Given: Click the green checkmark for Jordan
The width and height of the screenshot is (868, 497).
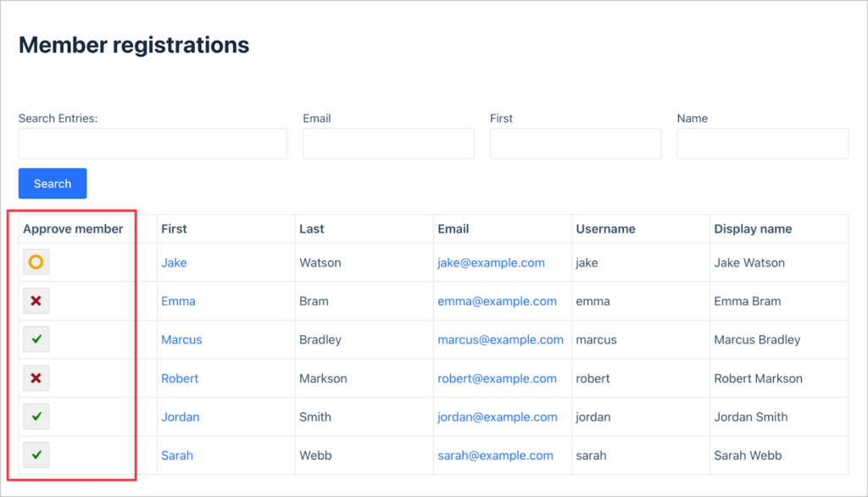Looking at the screenshot, I should [36, 417].
